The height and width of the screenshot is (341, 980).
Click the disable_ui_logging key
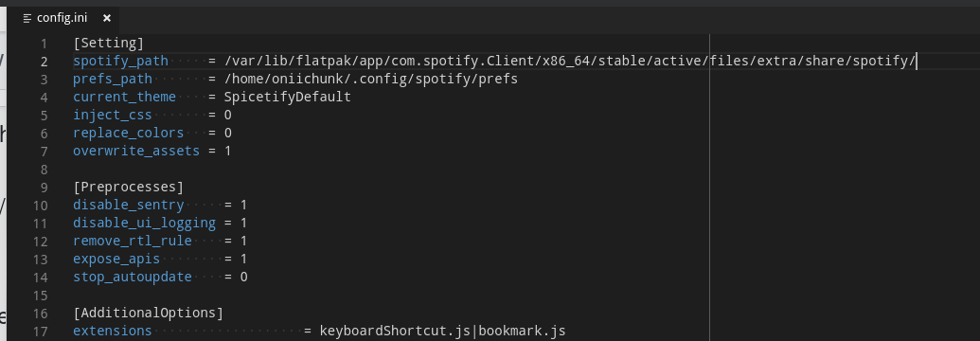(144, 224)
